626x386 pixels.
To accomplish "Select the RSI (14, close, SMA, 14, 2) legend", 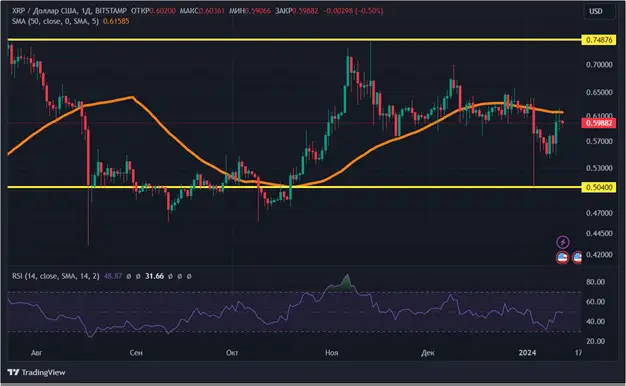I will (55, 276).
